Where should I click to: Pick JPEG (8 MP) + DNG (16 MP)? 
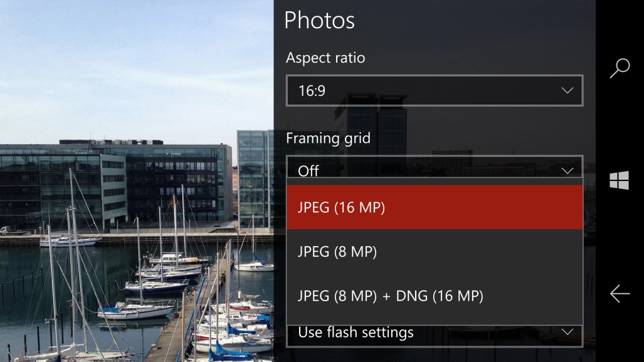click(x=435, y=296)
